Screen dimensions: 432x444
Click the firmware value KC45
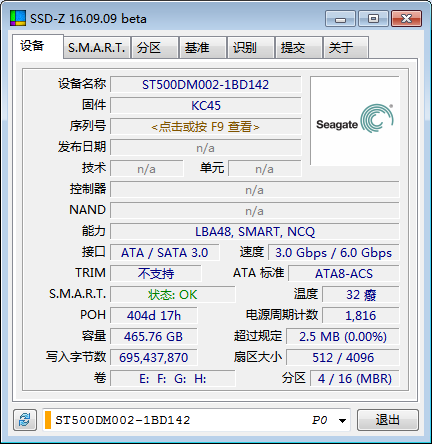pos(206,106)
